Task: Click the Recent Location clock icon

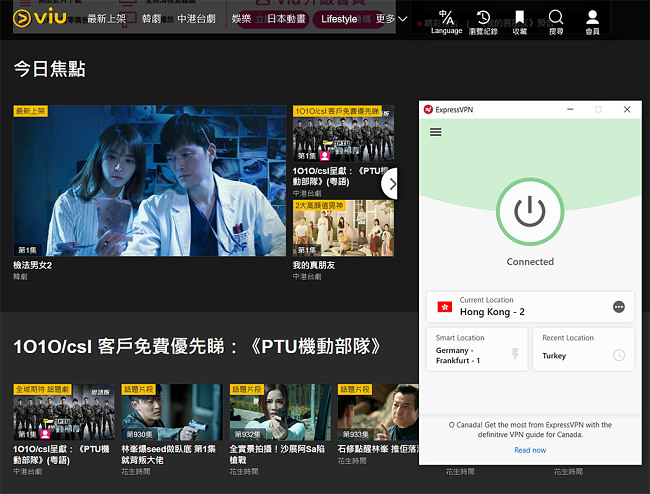Action: click(x=619, y=355)
